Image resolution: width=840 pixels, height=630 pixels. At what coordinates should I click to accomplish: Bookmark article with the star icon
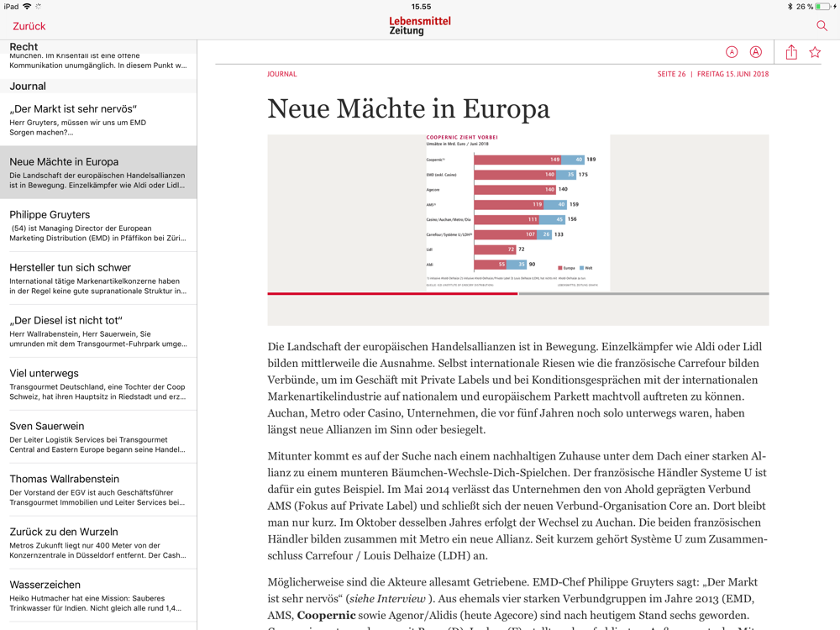point(815,52)
